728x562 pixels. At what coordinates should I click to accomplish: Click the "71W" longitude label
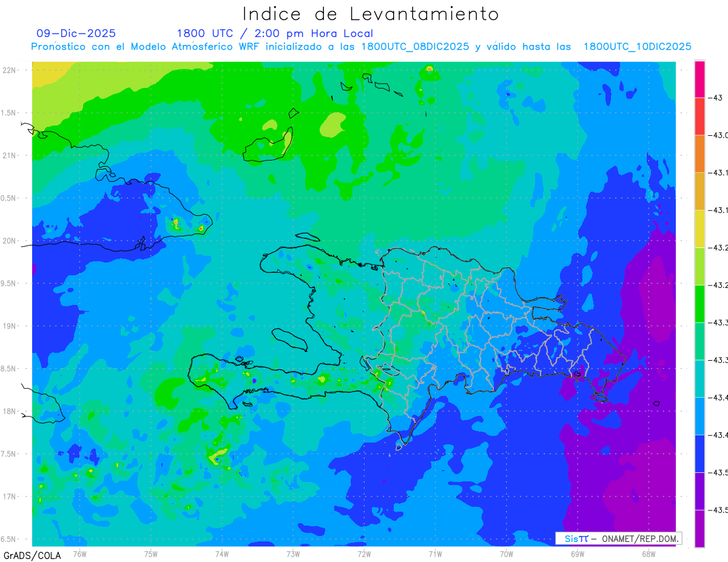435,554
